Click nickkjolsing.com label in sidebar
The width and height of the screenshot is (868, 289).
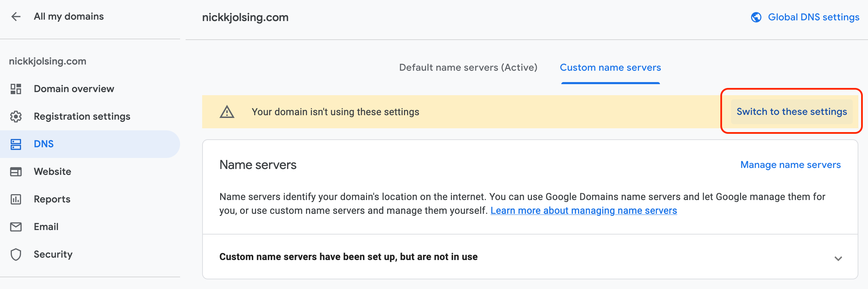click(48, 61)
